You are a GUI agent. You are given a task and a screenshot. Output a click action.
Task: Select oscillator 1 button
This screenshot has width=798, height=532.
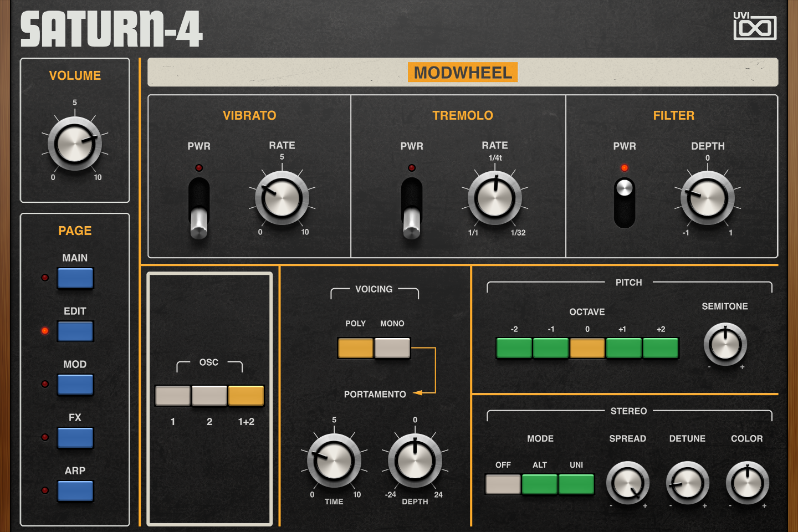[173, 396]
